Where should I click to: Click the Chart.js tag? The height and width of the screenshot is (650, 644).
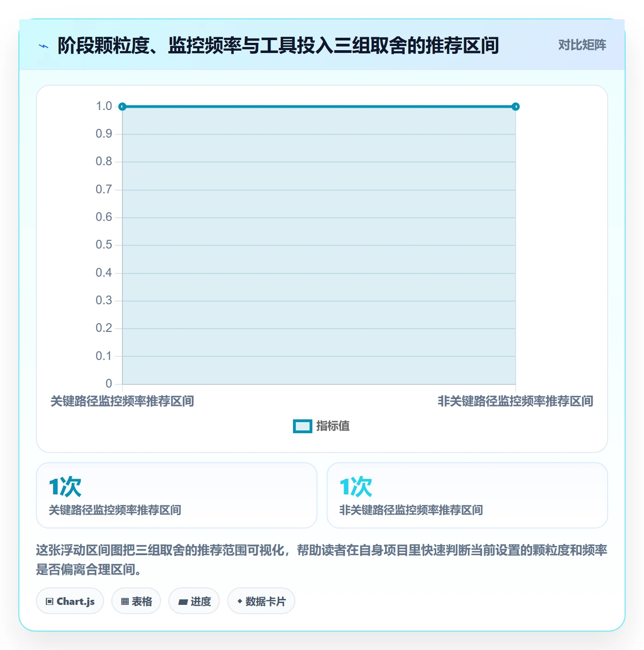point(70,601)
